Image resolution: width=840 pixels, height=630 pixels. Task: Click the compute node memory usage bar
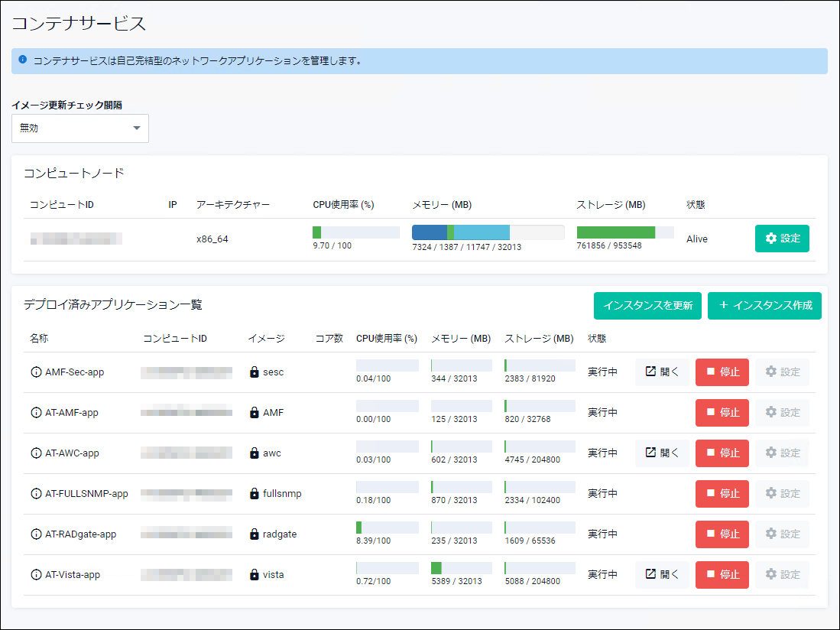click(488, 232)
